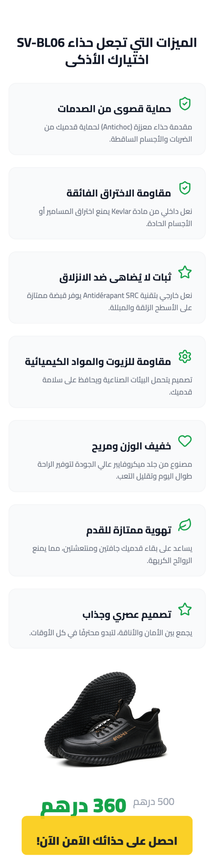Click the heading تصميم عصري وجذاب
Viewport: 214px width, 868px height.
[x=127, y=615]
